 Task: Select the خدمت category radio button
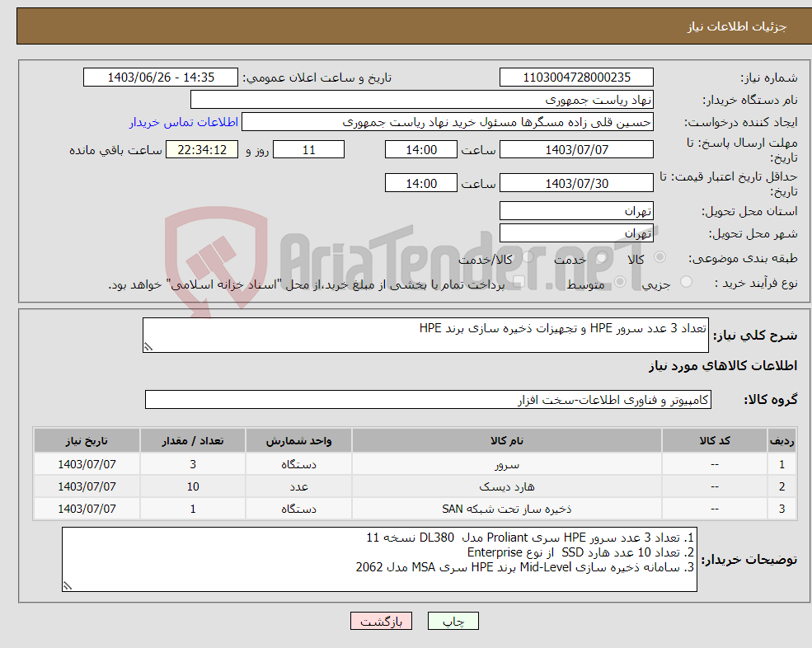tap(602, 257)
